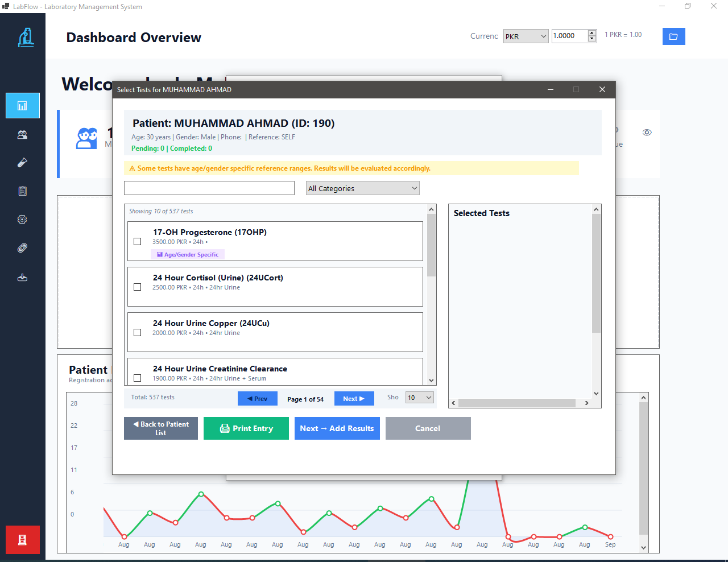Open the test tube icon in sidebar

click(x=23, y=163)
